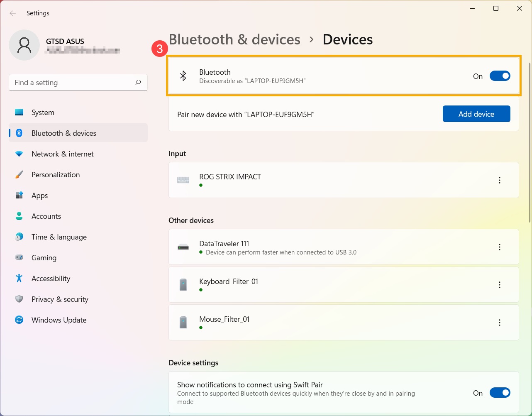This screenshot has height=416, width=532.
Task: Click the ROG STRIX IMPACT device name
Action: [230, 176]
